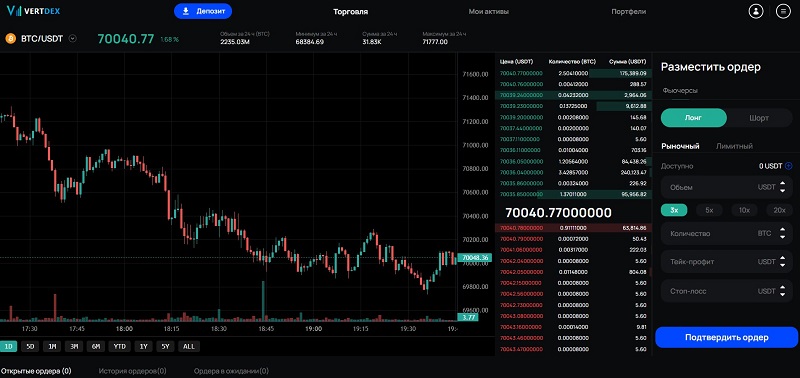This screenshot has width=800, height=378.
Task: Click the large 70040.77000000 mid price
Action: (558, 213)
